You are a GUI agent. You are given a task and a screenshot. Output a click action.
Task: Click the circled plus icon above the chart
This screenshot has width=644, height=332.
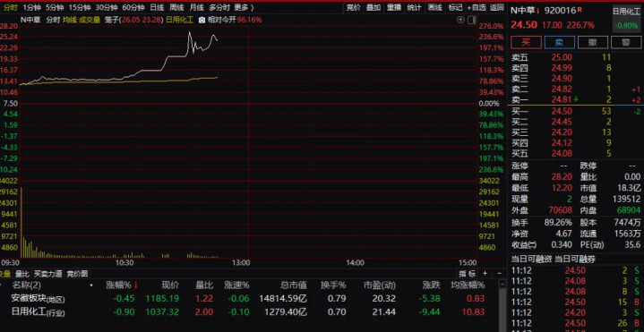(460, 20)
